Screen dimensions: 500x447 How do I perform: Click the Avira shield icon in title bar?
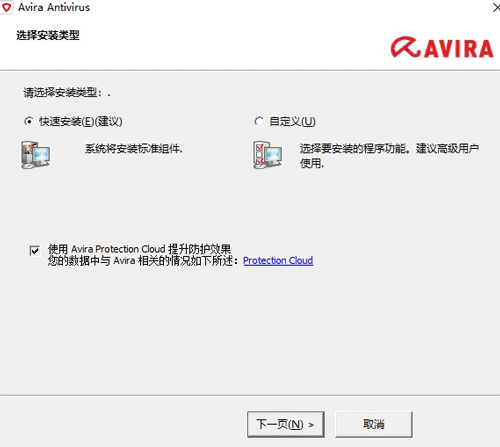click(6, 8)
